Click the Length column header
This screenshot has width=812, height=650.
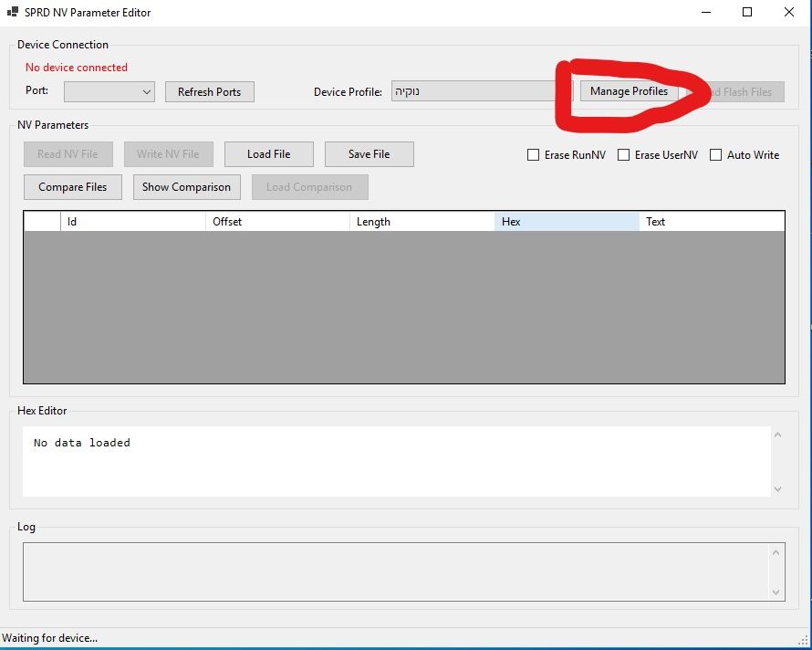point(422,222)
